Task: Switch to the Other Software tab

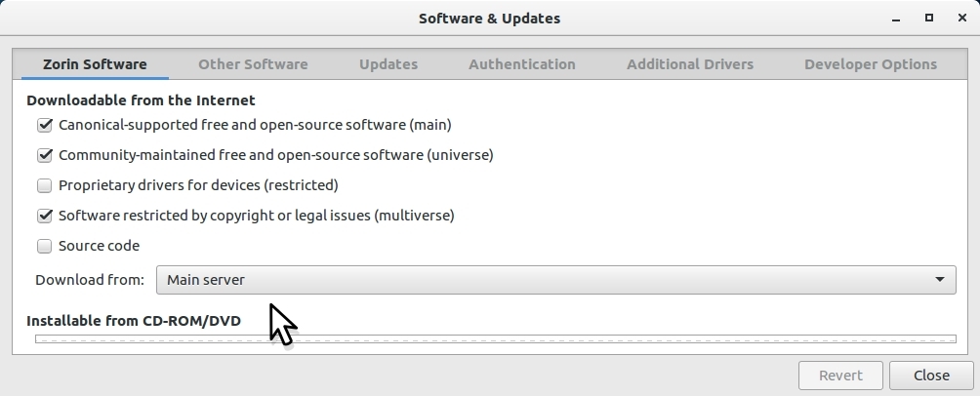Action: point(253,64)
